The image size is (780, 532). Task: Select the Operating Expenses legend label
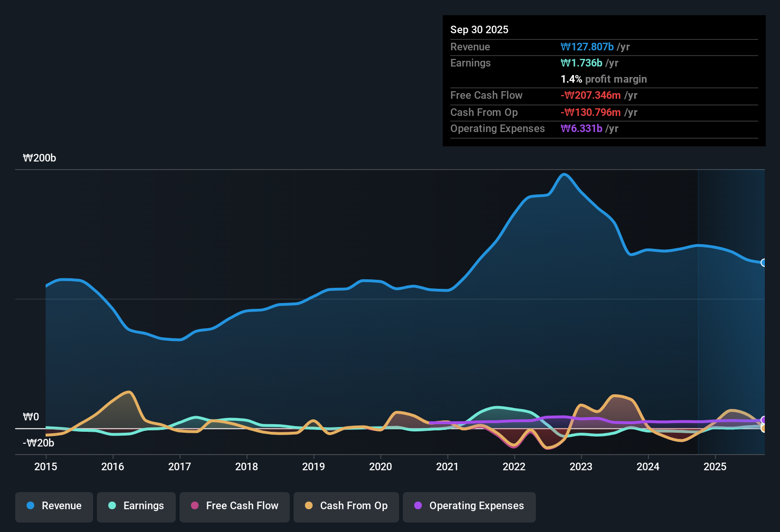tap(476, 506)
